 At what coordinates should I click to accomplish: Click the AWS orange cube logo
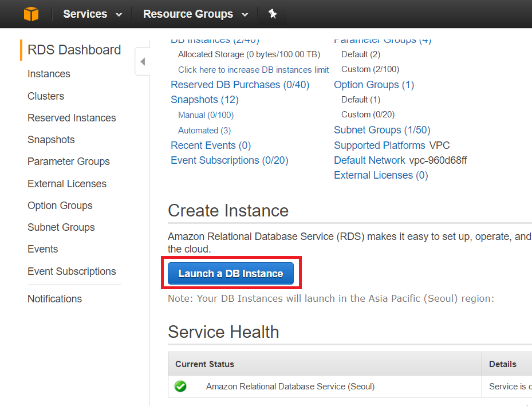pyautogui.click(x=31, y=14)
